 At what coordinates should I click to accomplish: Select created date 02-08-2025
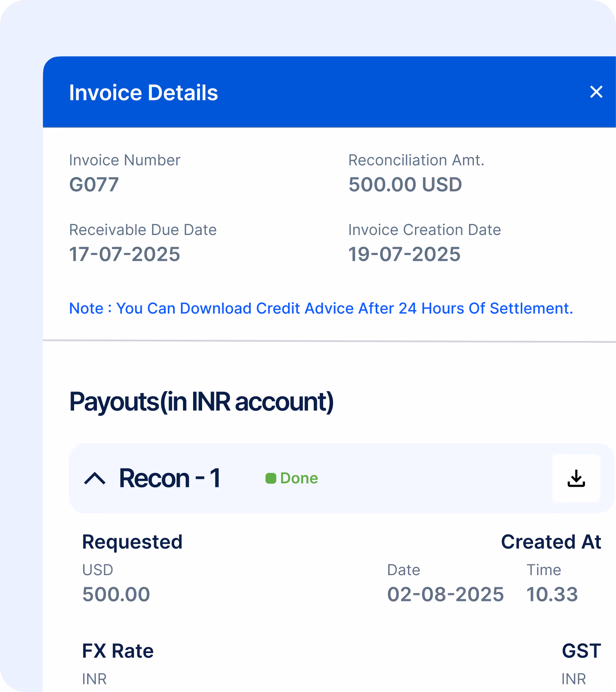pyautogui.click(x=445, y=594)
